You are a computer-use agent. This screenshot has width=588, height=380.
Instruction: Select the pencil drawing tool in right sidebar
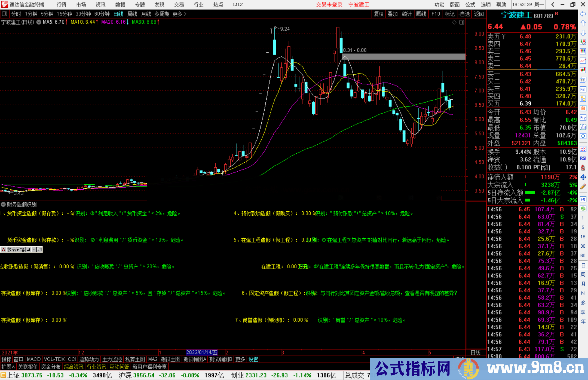click(583, 186)
